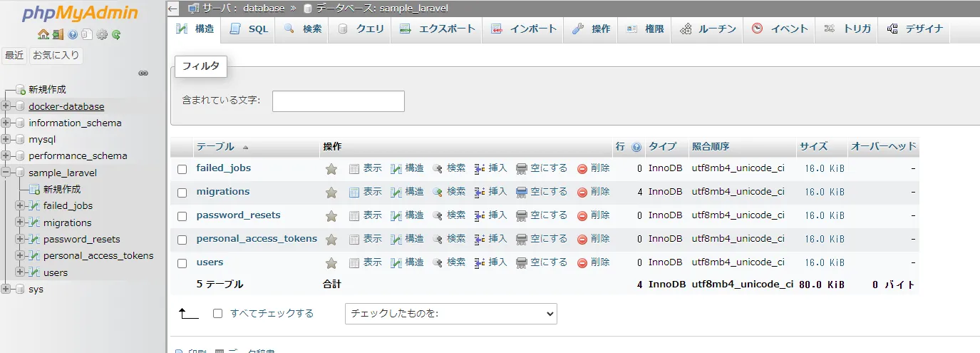
Task: Click the 検索 icon for personal_access_tokens
Action: [438, 240]
